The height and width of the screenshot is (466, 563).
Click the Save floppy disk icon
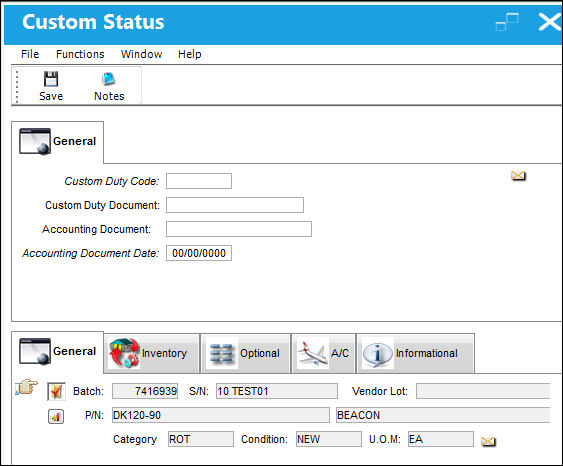[x=51, y=79]
